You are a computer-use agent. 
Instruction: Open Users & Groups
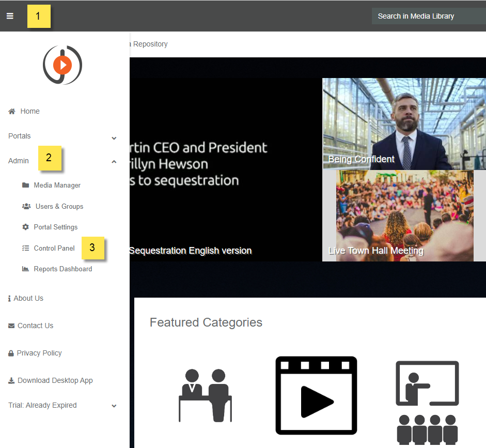tap(59, 206)
